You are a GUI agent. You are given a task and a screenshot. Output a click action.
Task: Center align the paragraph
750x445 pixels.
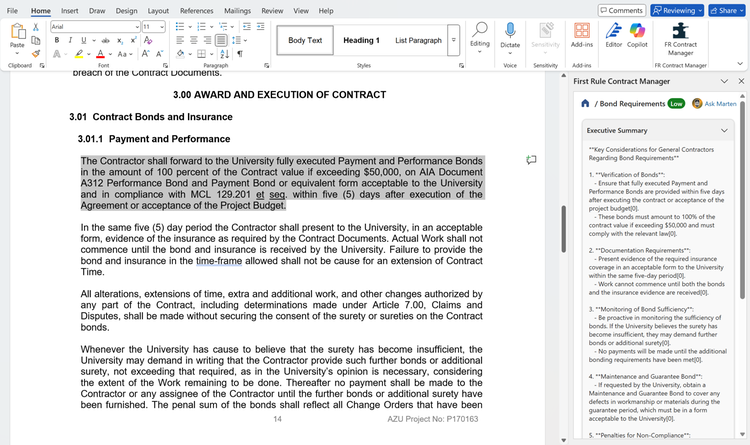(193, 41)
